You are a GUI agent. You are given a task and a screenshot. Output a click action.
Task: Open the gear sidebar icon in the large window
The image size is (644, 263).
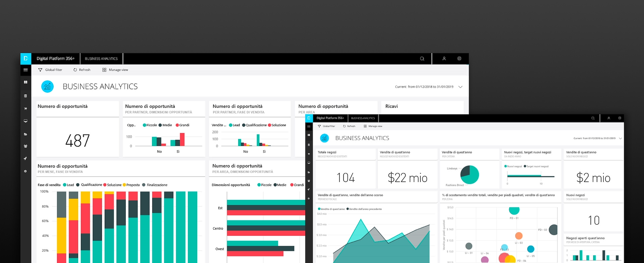click(26, 171)
